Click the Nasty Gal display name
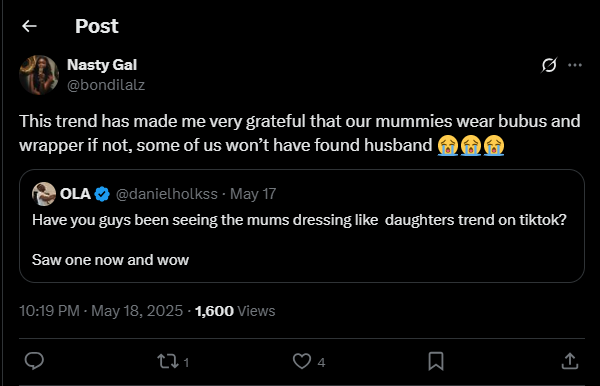This screenshot has height=386, width=600. [102, 65]
